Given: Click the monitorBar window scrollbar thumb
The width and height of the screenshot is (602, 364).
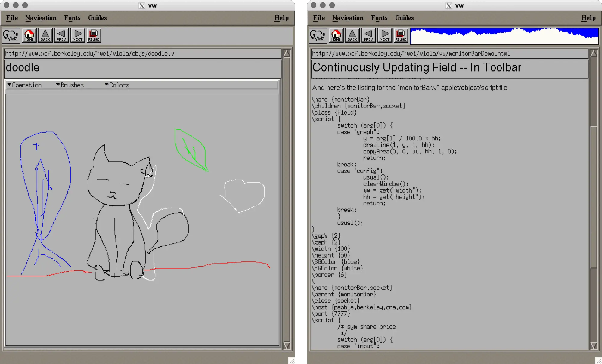Looking at the screenshot, I should click(x=594, y=197).
